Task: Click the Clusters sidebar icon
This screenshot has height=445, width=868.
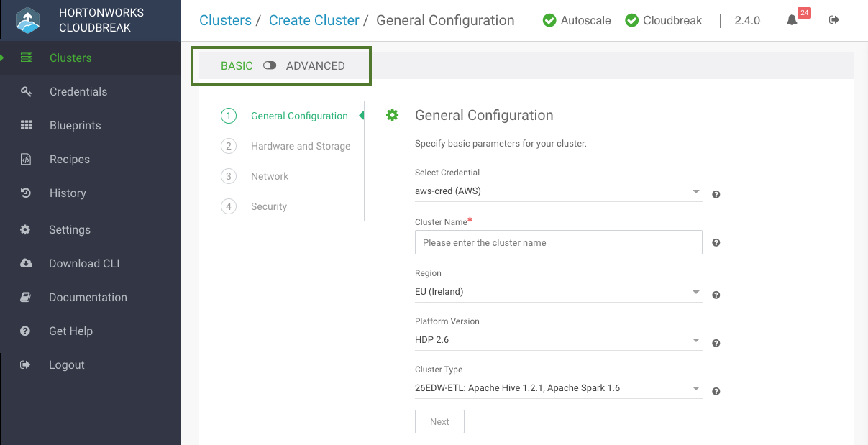Action: tap(27, 58)
